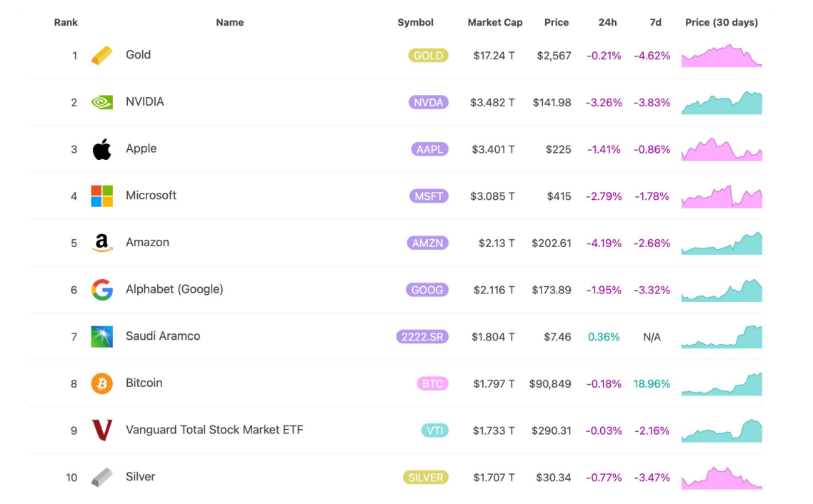Select Gold's market cap $17.24 T
This screenshot has height=504, width=813.
point(494,56)
